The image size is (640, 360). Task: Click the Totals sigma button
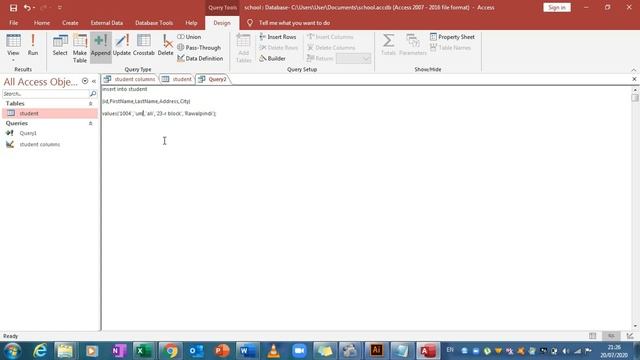(x=388, y=45)
